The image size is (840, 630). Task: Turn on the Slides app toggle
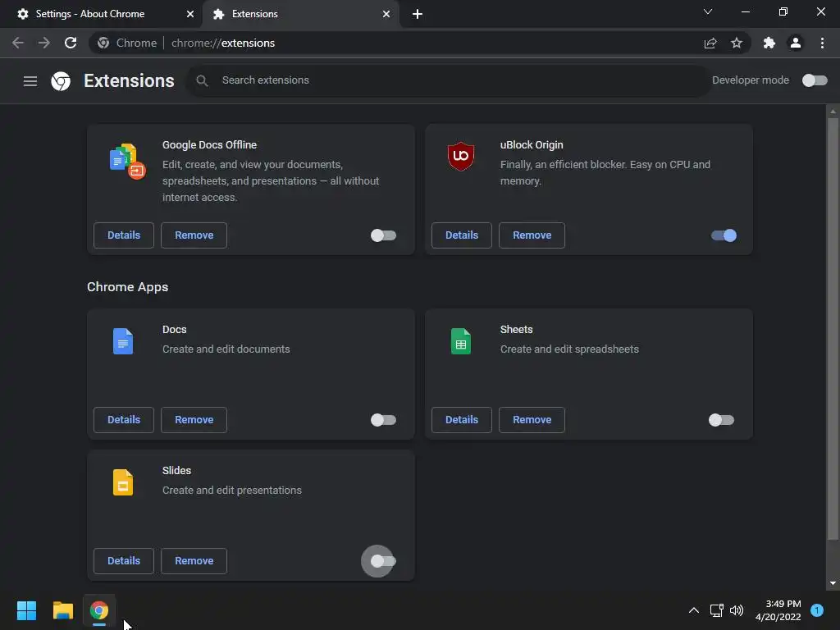pyautogui.click(x=383, y=561)
